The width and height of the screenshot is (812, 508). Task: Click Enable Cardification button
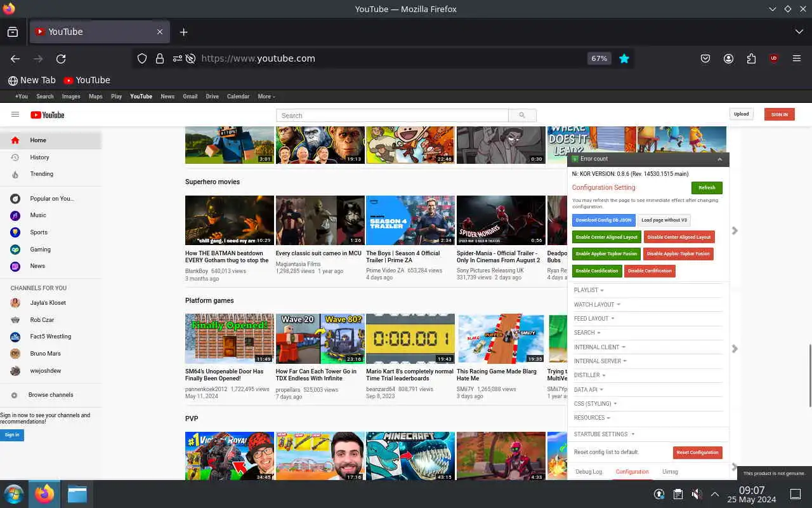[x=597, y=271]
